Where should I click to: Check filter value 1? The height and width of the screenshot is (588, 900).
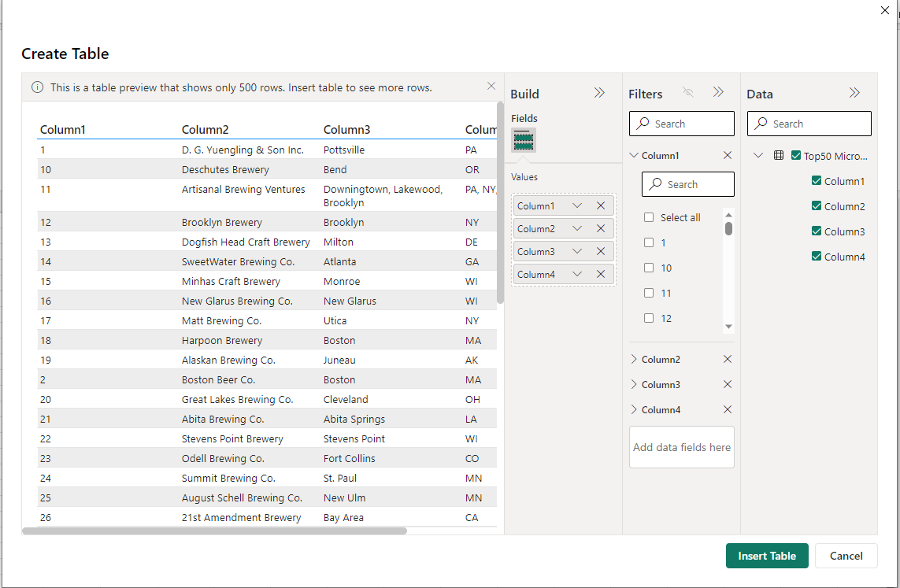click(x=649, y=242)
